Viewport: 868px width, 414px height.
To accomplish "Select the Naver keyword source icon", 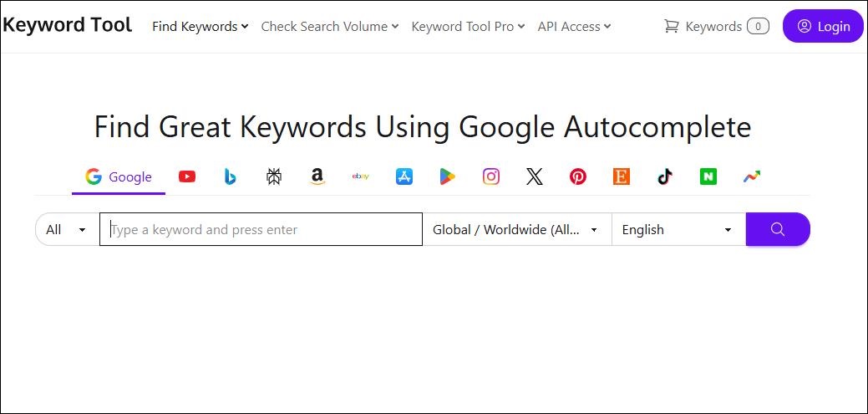I will click(x=708, y=176).
